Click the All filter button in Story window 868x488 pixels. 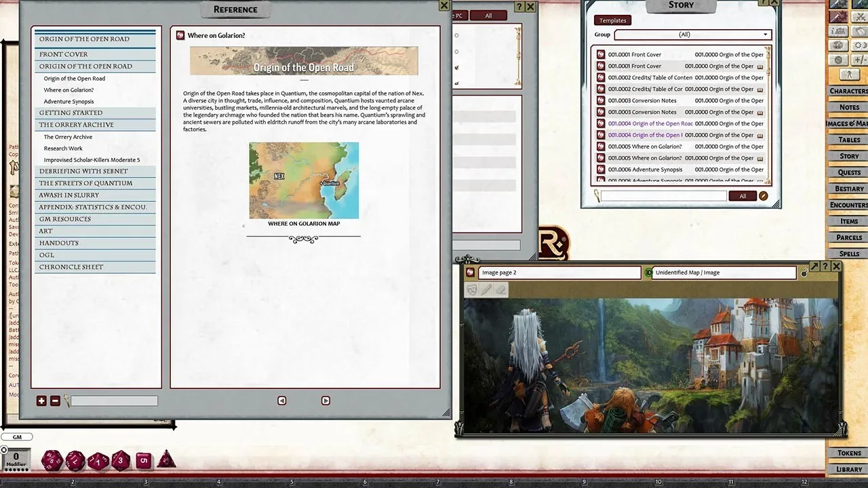pos(743,196)
